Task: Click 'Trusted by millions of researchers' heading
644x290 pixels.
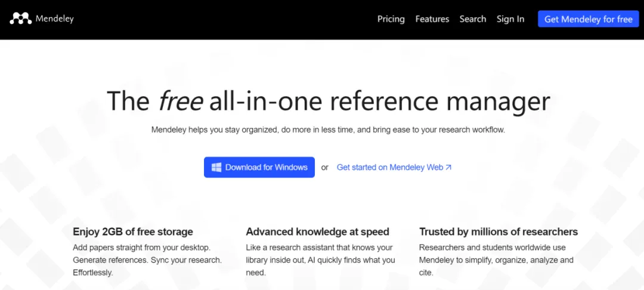Action: 499,232
